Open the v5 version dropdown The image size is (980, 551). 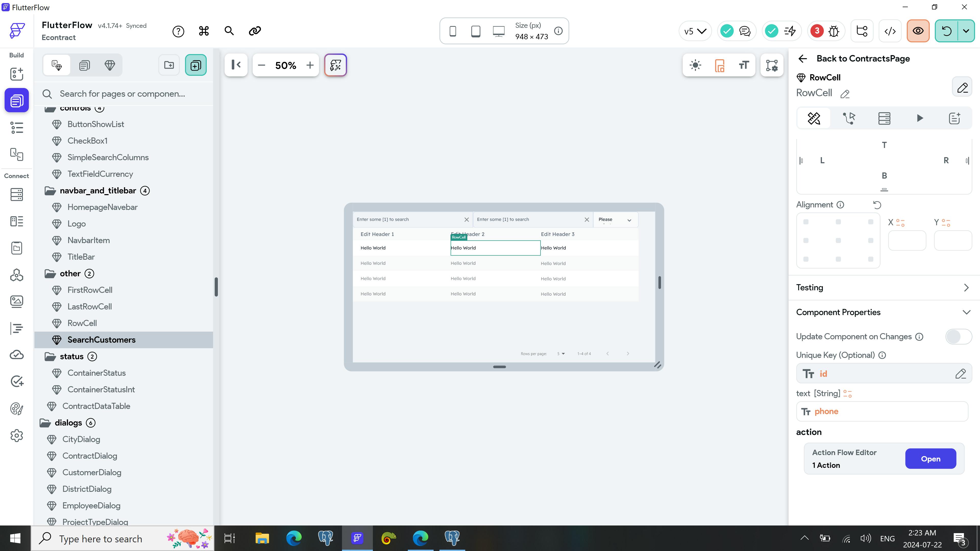pyautogui.click(x=695, y=31)
